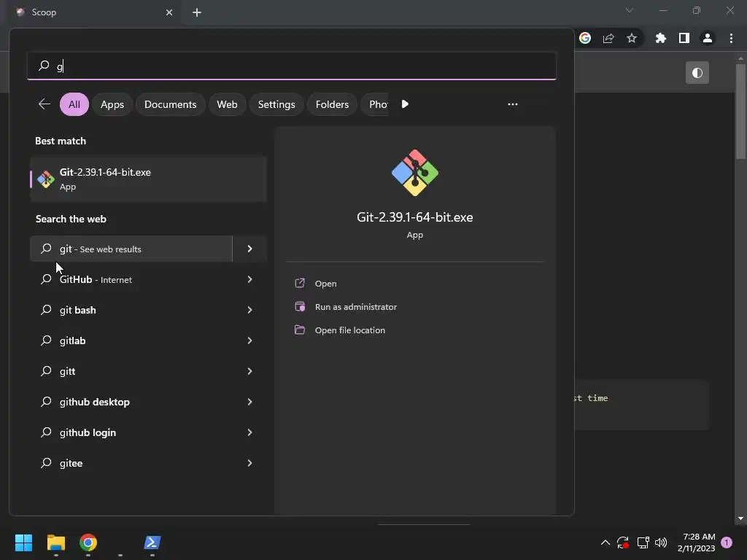Select the GitHub - Internet suggestion
747x560 pixels.
131,279
